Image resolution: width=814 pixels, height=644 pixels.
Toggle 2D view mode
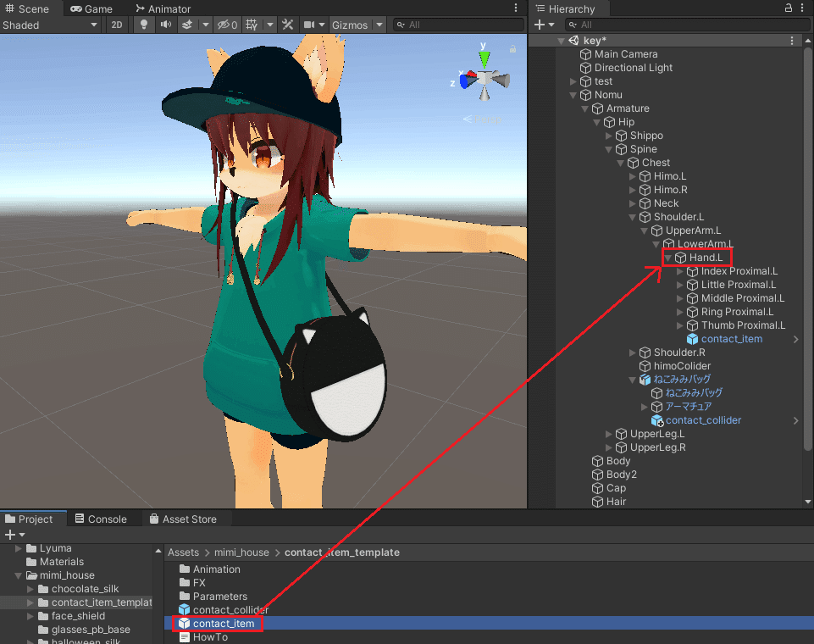[117, 25]
